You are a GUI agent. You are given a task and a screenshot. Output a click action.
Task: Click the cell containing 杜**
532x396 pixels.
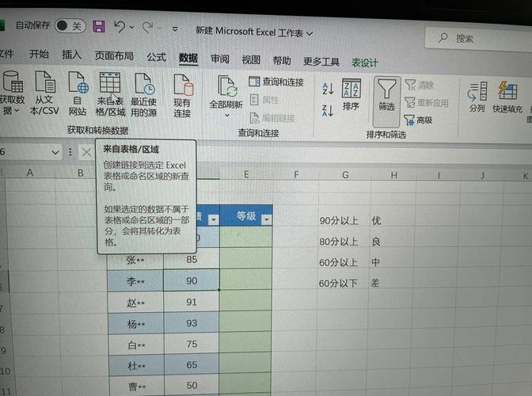click(x=136, y=366)
